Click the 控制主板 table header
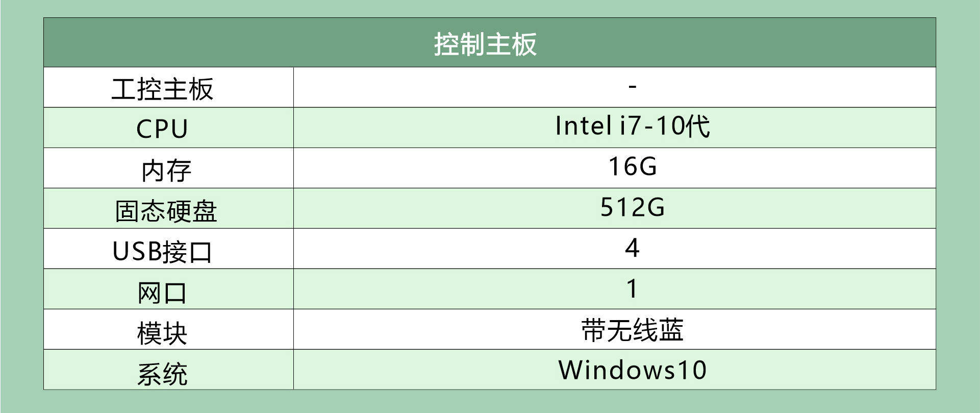The height and width of the screenshot is (413, 980). (485, 44)
